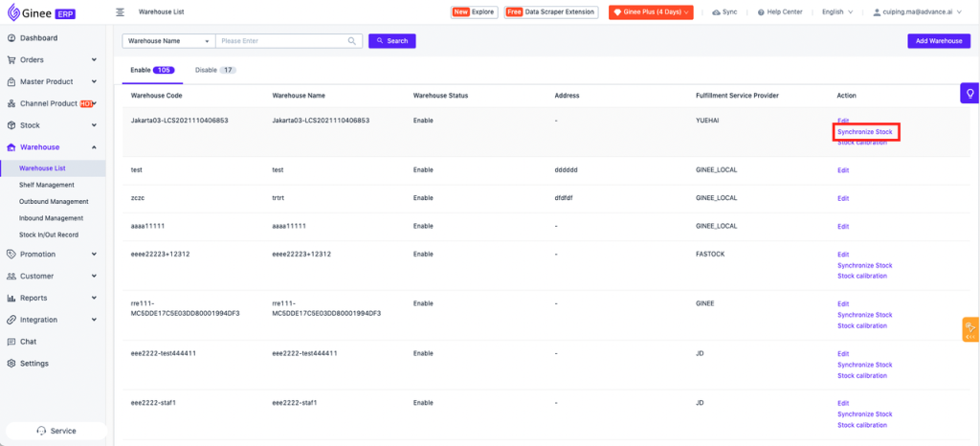
Task: Expand the English language dropdown
Action: pos(837,12)
